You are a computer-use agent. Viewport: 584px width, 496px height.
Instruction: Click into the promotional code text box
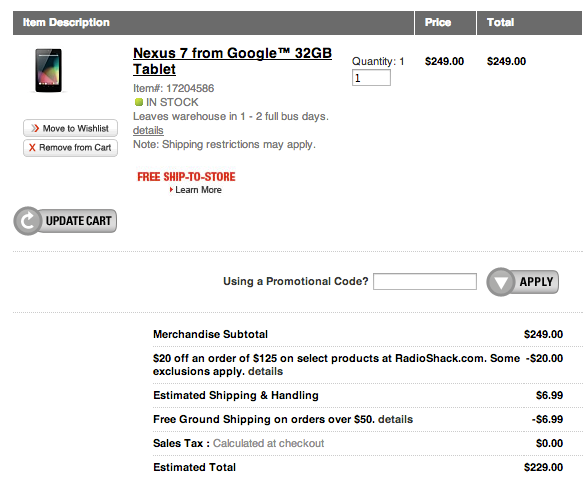click(425, 282)
